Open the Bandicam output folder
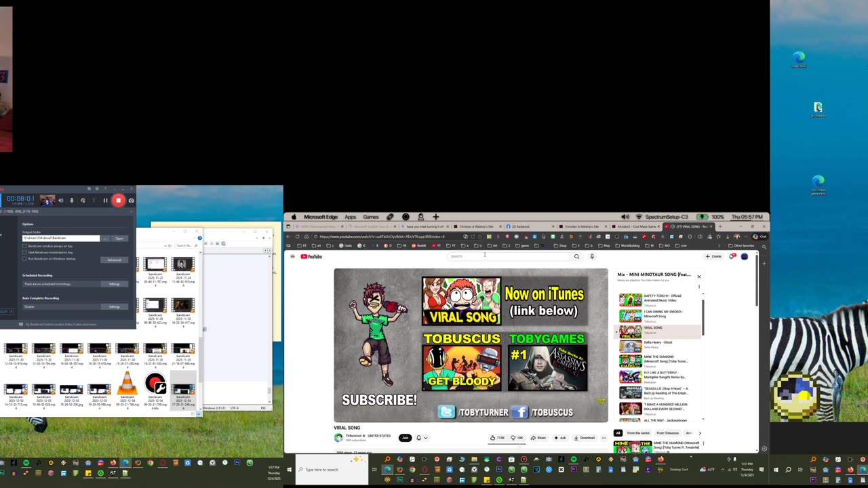Screen dimensions: 868x488 119,239
